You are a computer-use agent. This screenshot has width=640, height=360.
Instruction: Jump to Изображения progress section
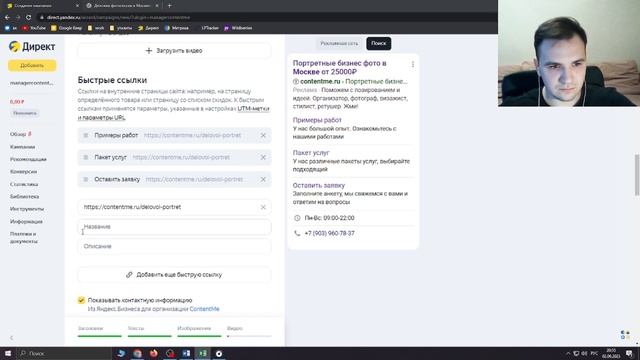point(199,331)
